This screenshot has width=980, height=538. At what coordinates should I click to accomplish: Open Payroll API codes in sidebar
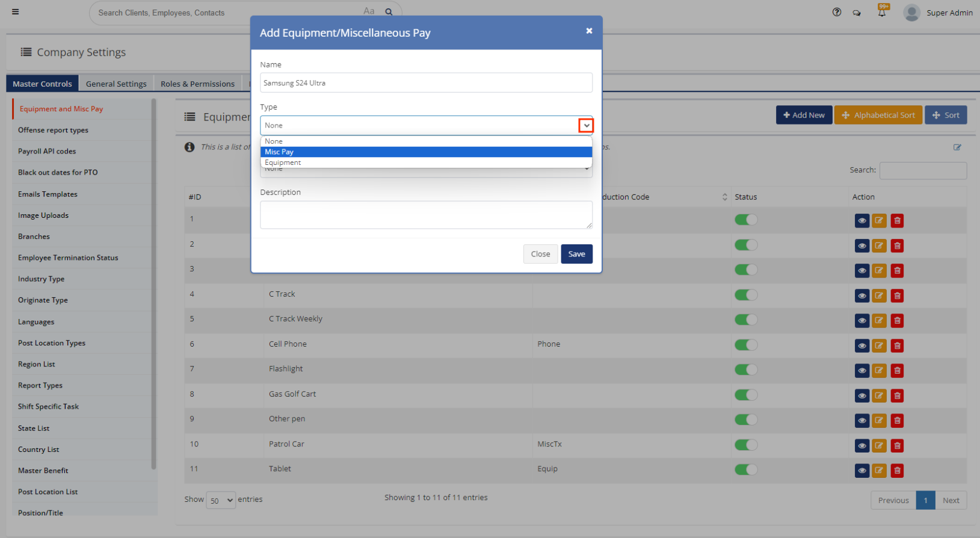47,151
